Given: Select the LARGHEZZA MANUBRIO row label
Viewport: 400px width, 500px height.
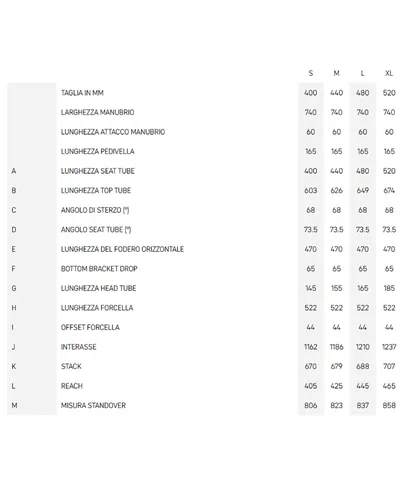Looking at the screenshot, I should (98, 112).
